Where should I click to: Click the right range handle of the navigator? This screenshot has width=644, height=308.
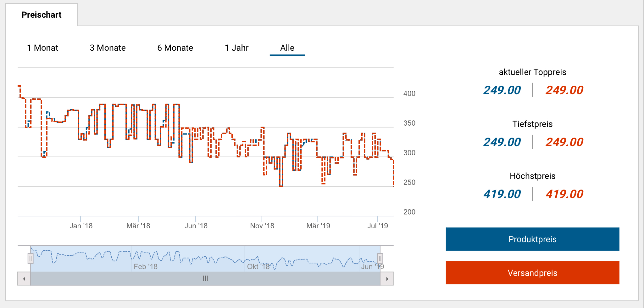pos(380,259)
